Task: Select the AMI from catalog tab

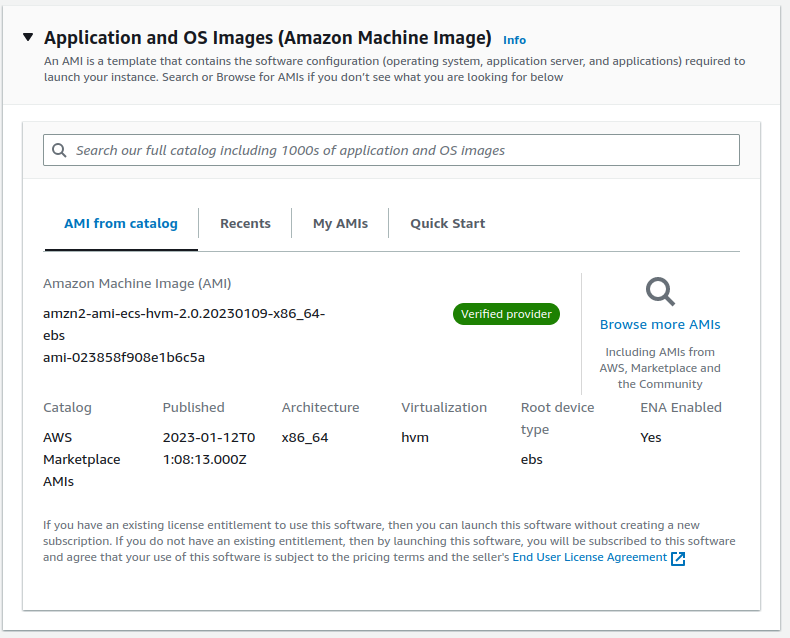Action: (x=121, y=224)
